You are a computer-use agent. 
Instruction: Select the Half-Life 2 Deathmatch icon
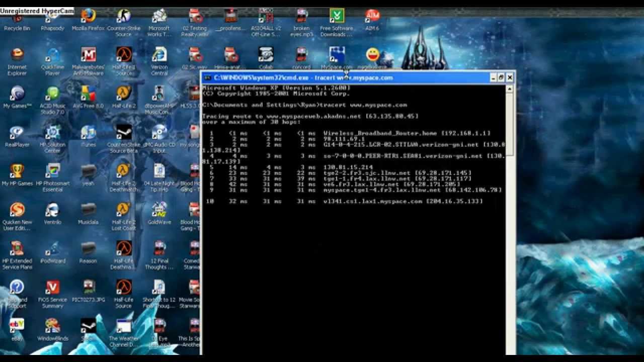pos(123,178)
